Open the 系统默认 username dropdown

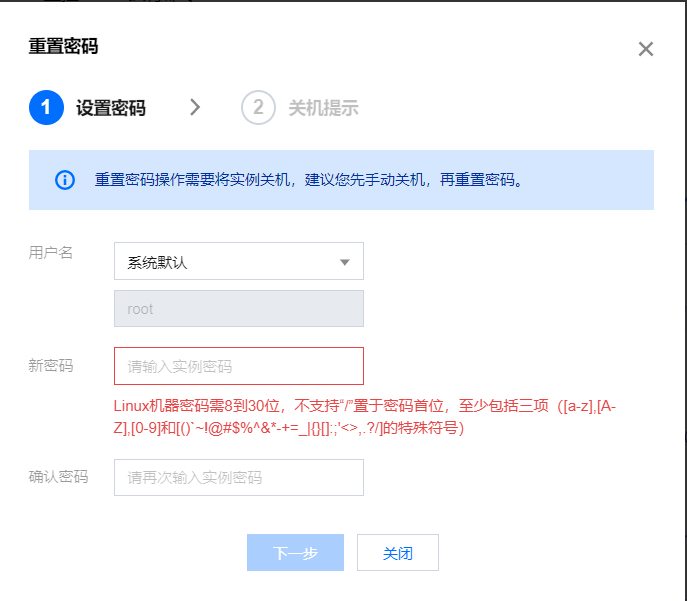tap(239, 262)
